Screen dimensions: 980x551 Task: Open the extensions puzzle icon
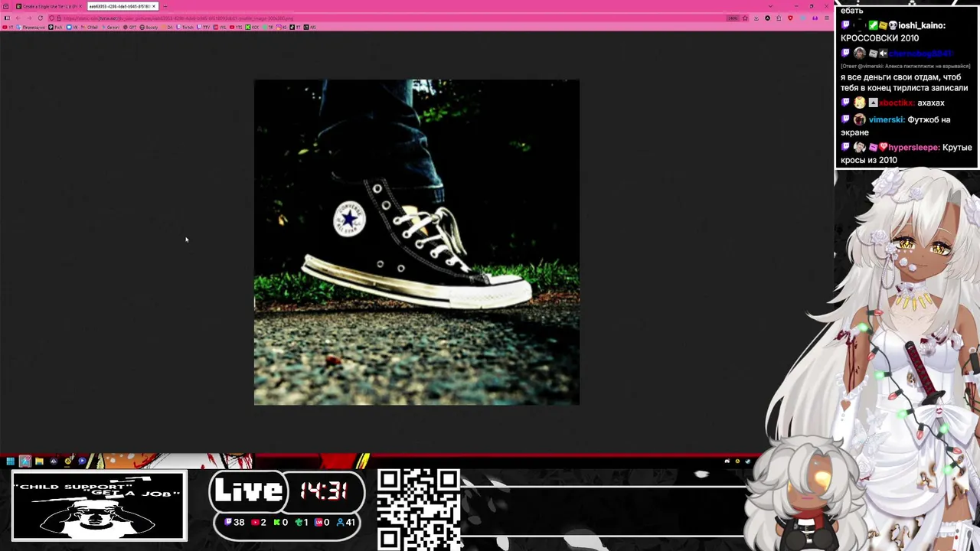point(779,18)
